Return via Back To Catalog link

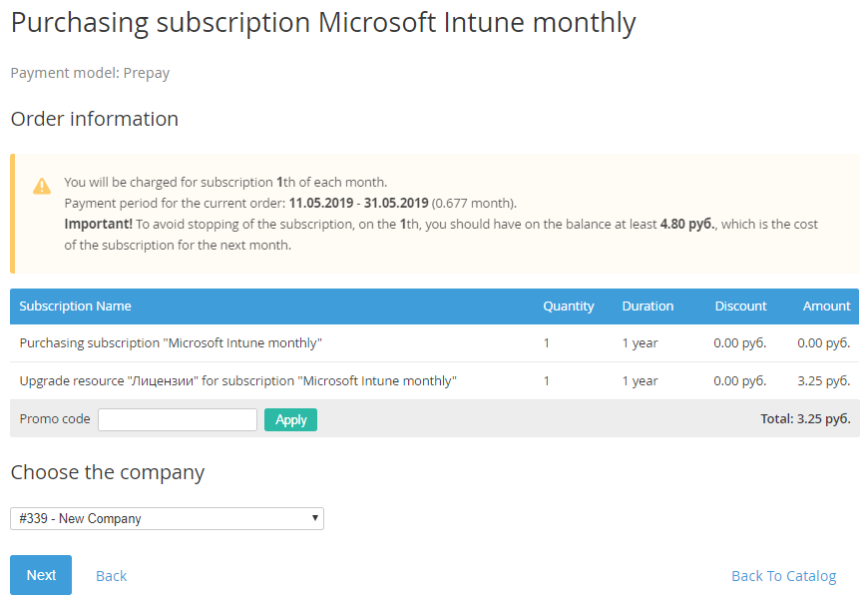[x=784, y=576]
